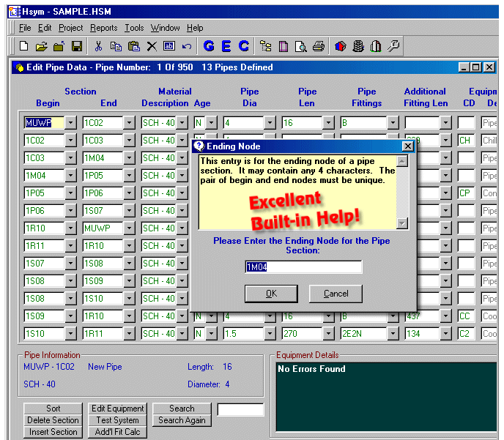Viewport: 504px width, 440px height.
Task: Open the Edit menu
Action: 45,28
